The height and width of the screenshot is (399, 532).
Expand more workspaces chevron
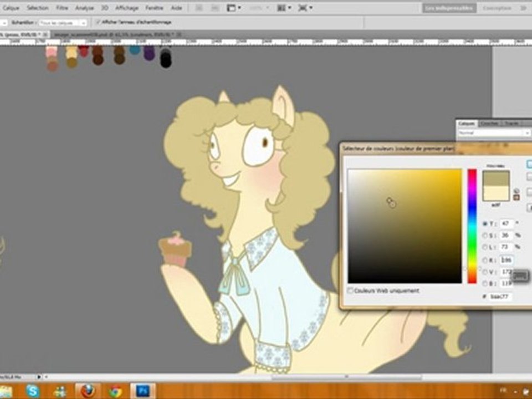pyautogui.click(x=524, y=8)
